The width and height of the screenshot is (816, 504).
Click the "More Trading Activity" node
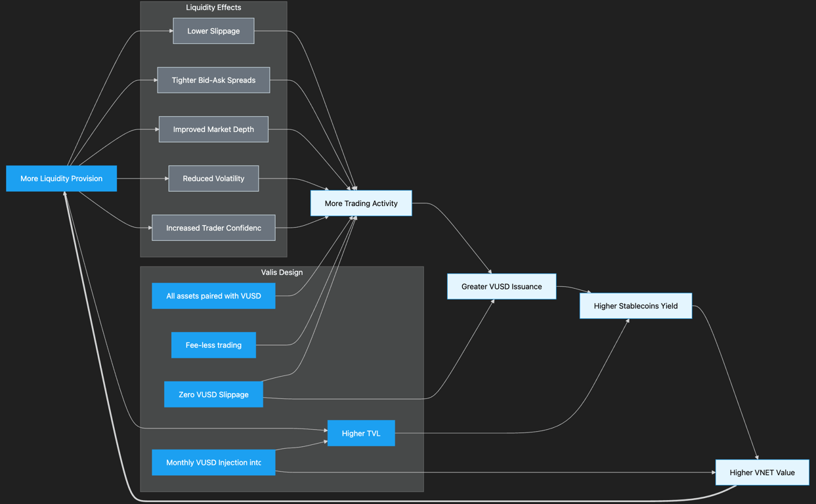(x=361, y=203)
